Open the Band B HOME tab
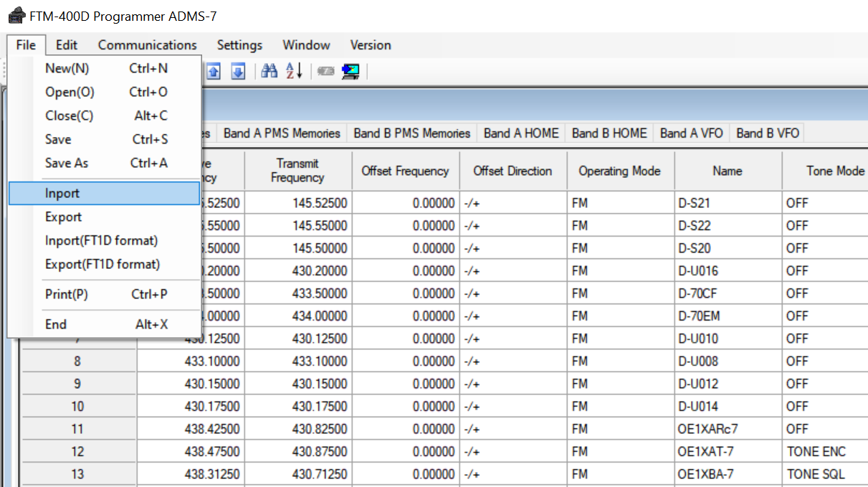This screenshot has height=487, width=868. point(609,133)
